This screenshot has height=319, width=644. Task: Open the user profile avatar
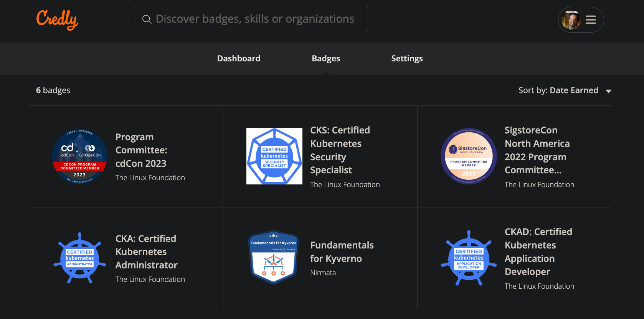[571, 20]
